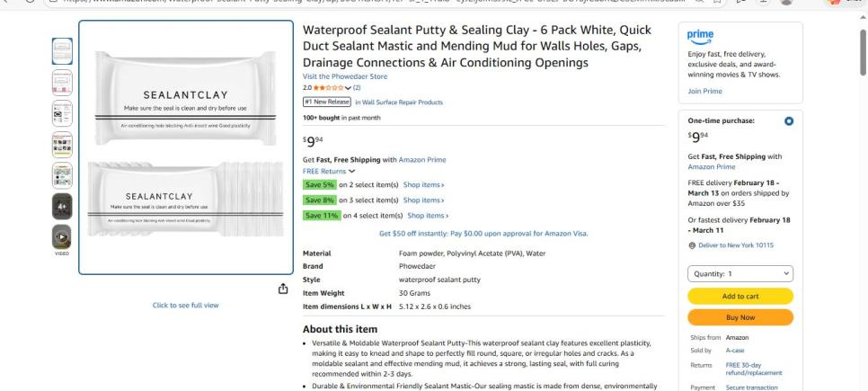Click the location pin next to Deliver to New York
Image resolution: width=868 pixels, height=391 pixels.
click(691, 245)
